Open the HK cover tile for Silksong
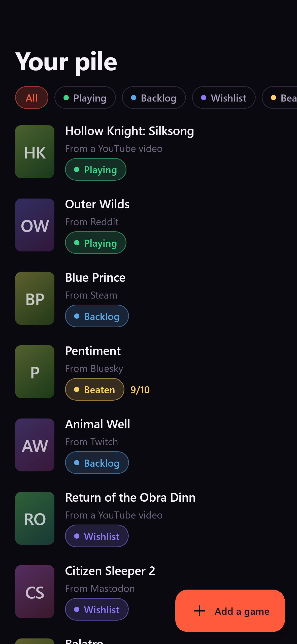 [35, 152]
